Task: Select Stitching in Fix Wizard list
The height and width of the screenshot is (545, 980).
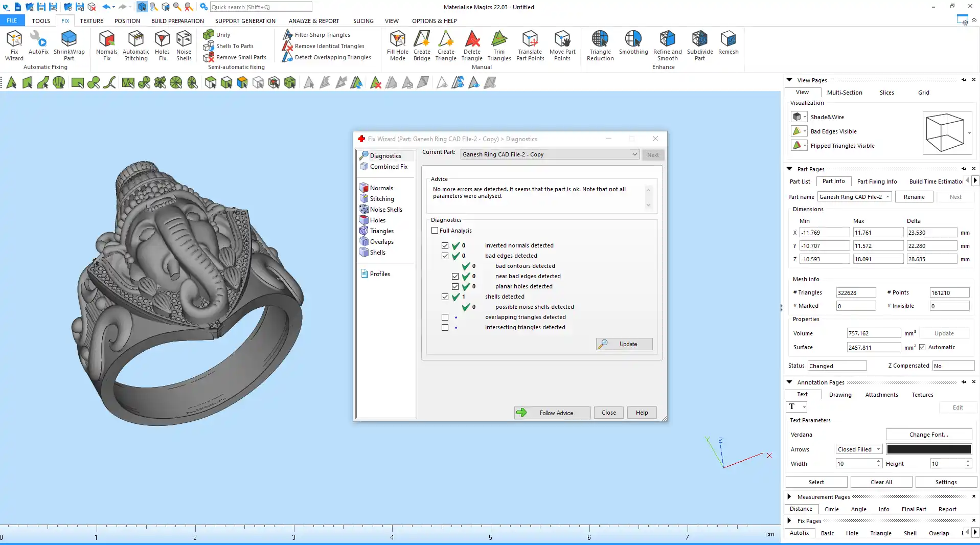Action: 382,199
